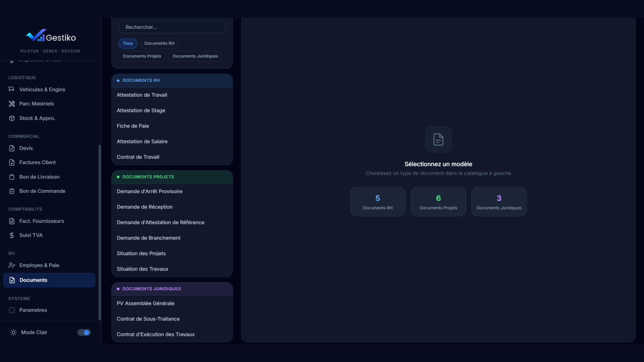Open Bon de Commande in the sidebar
This screenshot has width=644, height=362.
[42, 191]
